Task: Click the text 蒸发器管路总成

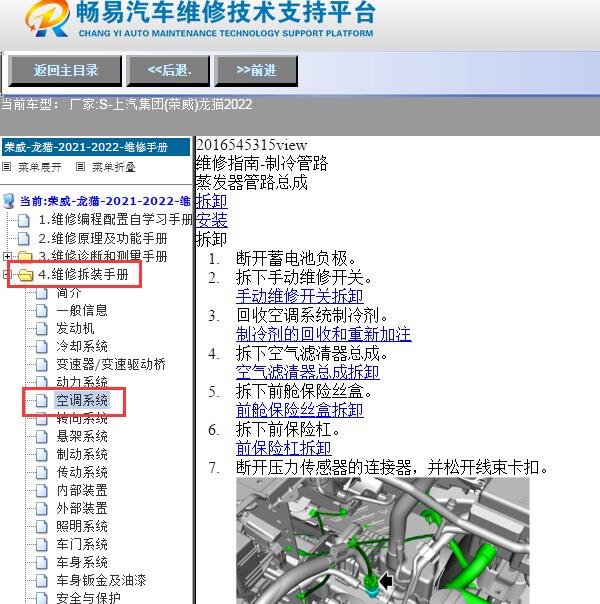Action: pyautogui.click(x=252, y=183)
